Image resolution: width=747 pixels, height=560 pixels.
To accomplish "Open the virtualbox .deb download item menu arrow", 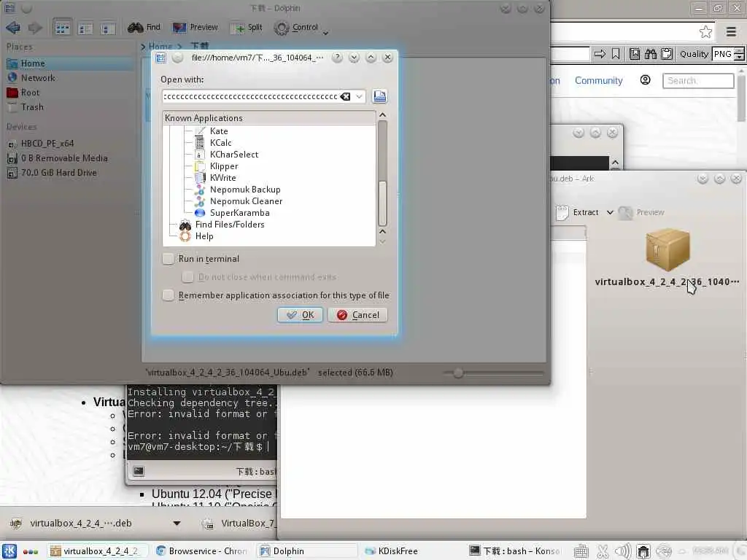I will click(x=177, y=524).
